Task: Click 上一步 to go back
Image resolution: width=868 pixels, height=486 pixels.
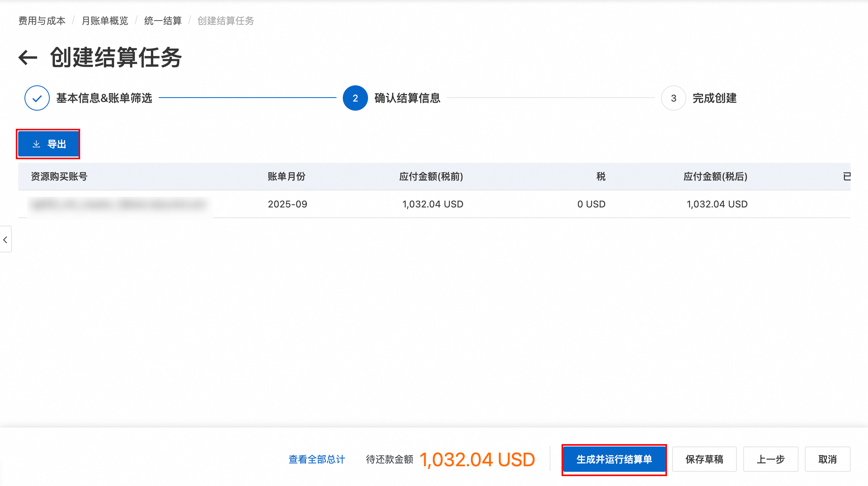Action: pyautogui.click(x=770, y=459)
